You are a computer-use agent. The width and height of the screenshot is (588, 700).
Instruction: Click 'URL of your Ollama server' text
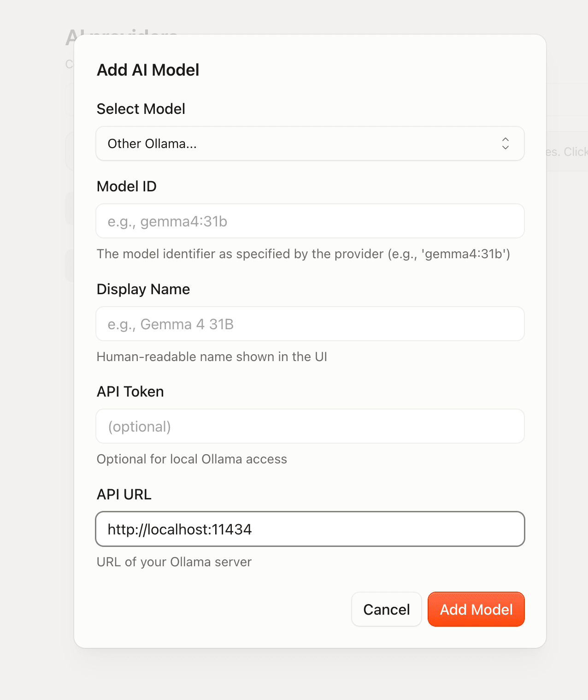pos(174,562)
